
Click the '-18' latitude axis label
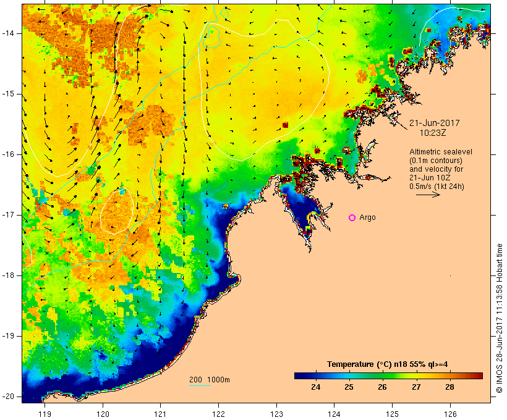click(7, 275)
